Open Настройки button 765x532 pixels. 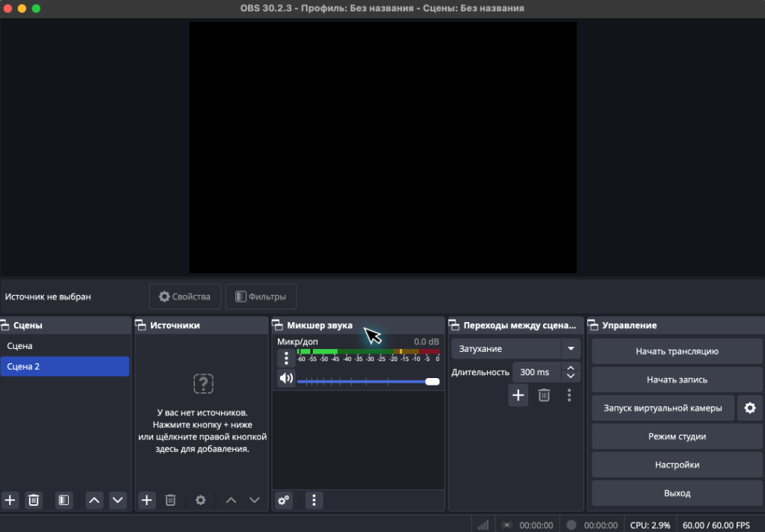(677, 465)
